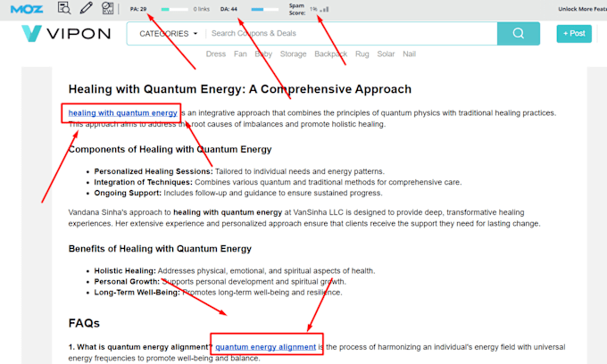Click the article title Healing with Quantum Energy
The width and height of the screenshot is (607, 364).
pyautogui.click(x=240, y=89)
